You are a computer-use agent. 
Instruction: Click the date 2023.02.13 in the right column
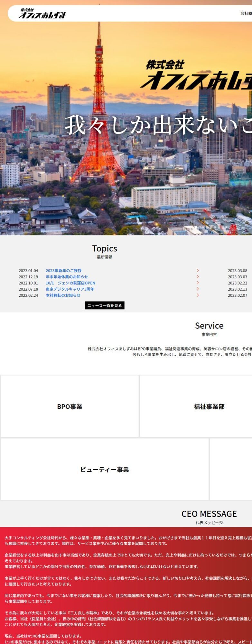[238, 289]
